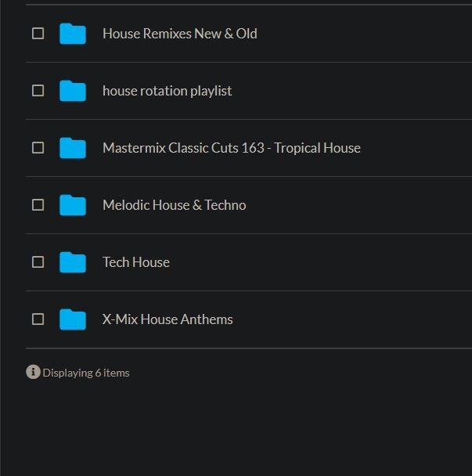Click the X-Mix House Anthems folder icon
The image size is (472, 476).
coord(73,319)
